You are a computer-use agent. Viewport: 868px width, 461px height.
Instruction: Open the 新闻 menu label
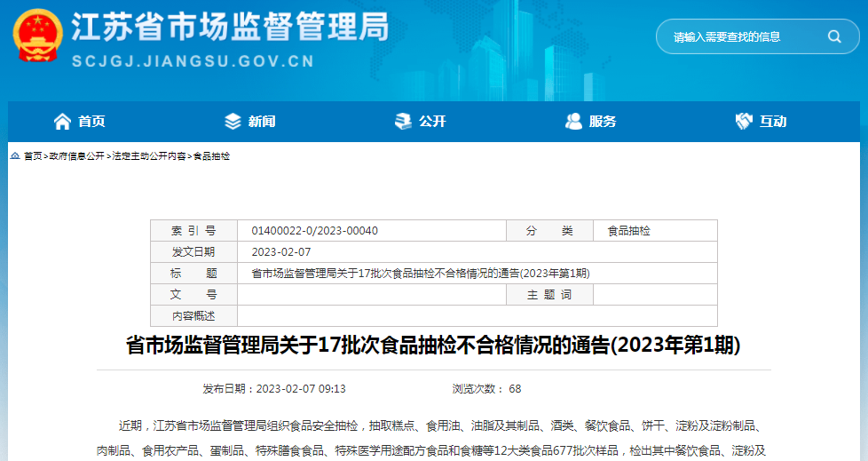(262, 122)
